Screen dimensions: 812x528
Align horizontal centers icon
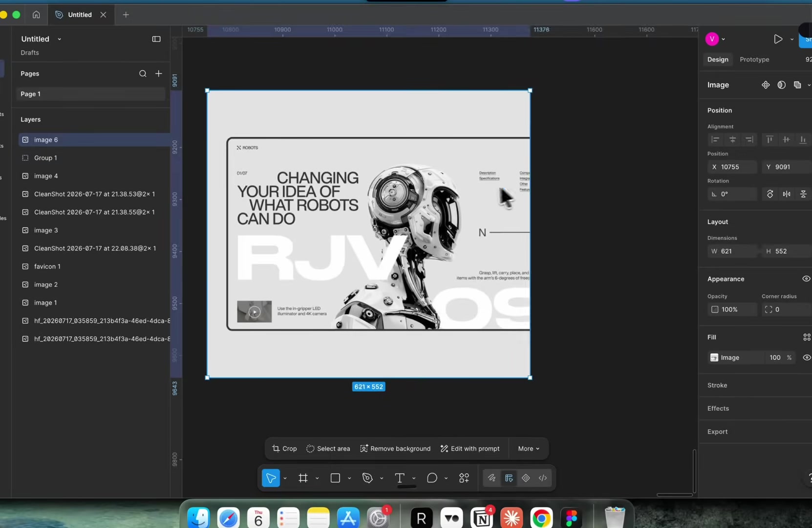point(732,140)
